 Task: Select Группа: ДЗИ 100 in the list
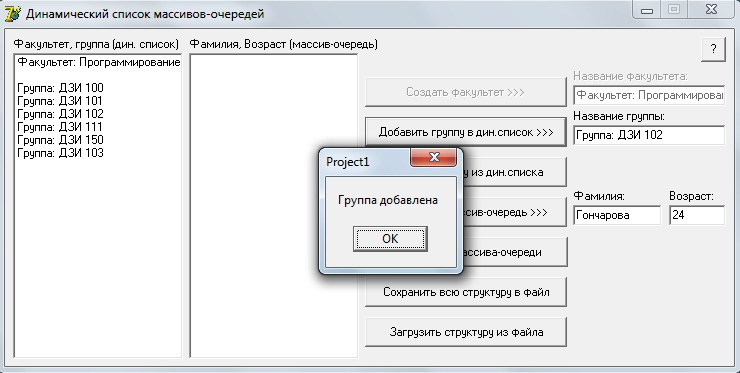pyautogui.click(x=60, y=88)
